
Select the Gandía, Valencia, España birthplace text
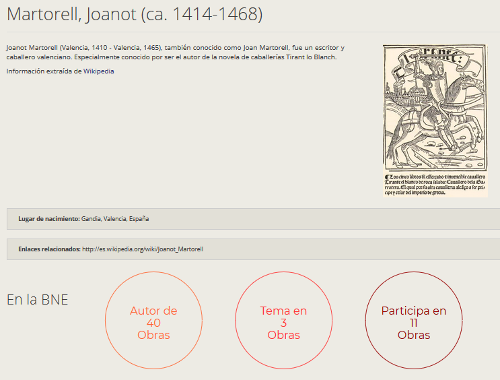point(115,219)
